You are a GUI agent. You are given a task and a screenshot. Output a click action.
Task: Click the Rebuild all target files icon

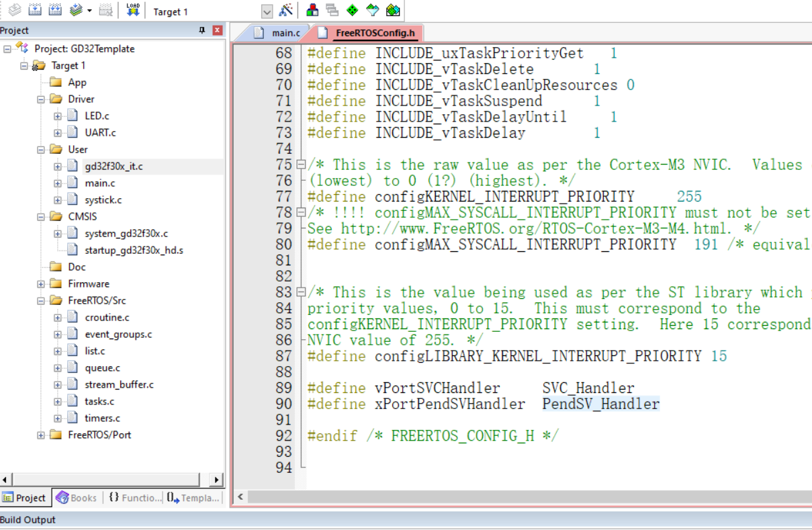(x=56, y=10)
